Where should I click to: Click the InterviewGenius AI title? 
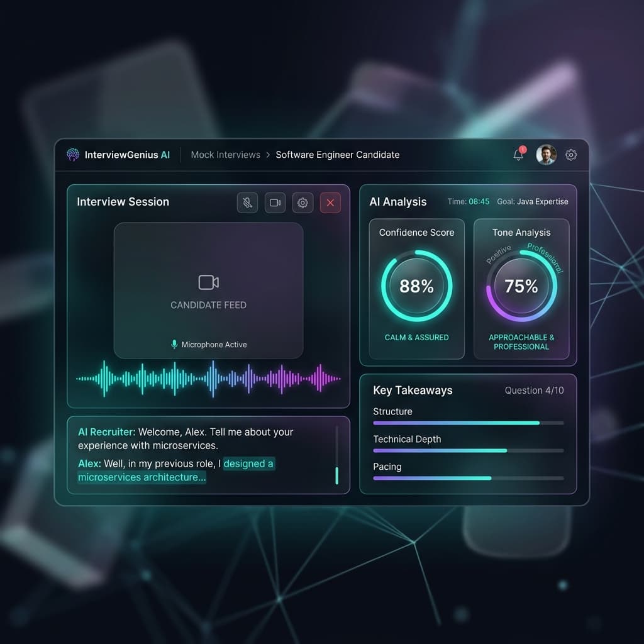click(x=127, y=155)
